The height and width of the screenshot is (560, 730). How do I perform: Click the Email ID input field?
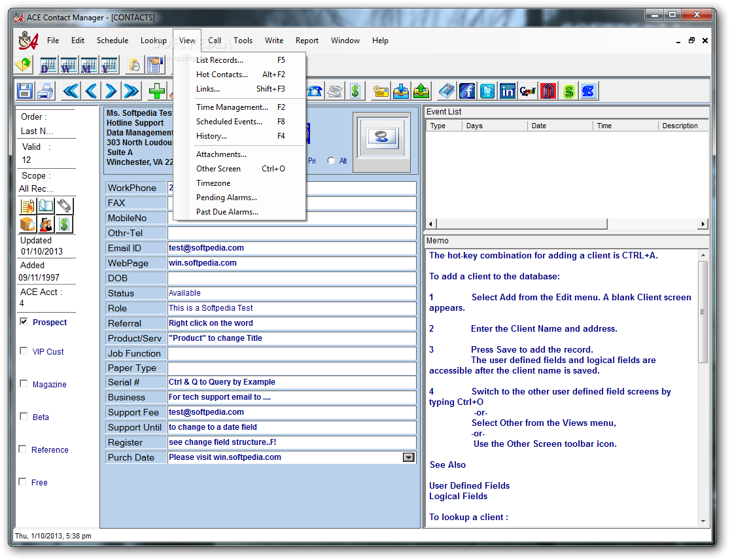[x=292, y=248]
